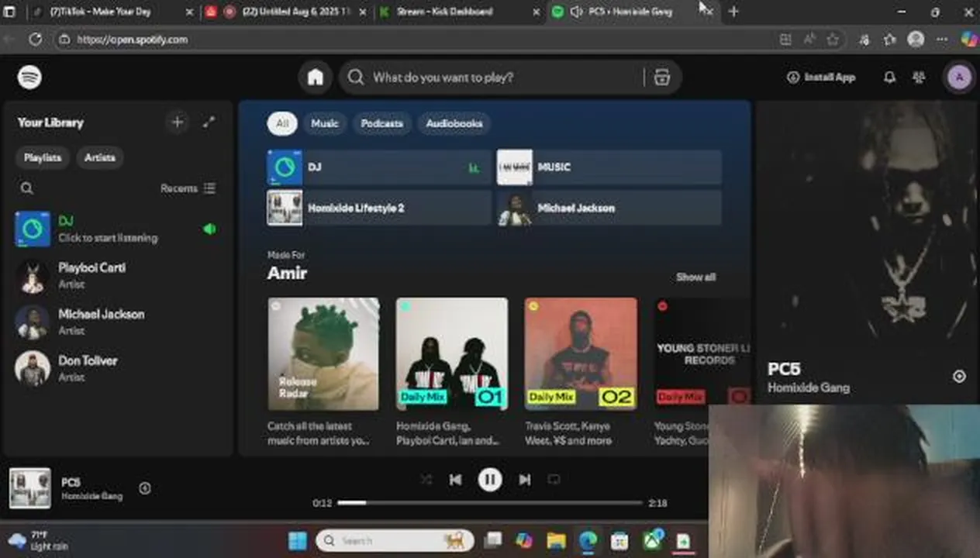The image size is (980, 558).
Task: Switch to TikTok browser tab
Action: (x=111, y=12)
